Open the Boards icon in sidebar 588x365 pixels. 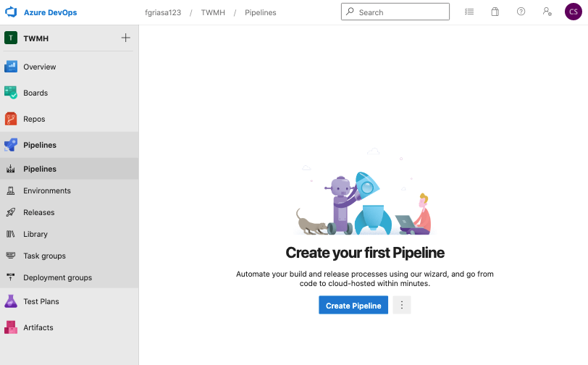[11, 93]
